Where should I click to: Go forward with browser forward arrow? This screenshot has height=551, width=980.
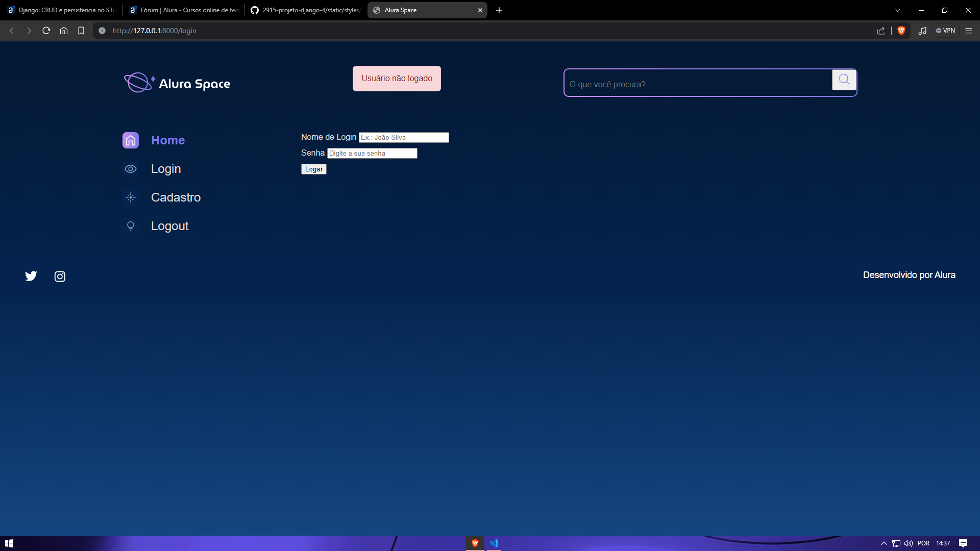(x=29, y=31)
